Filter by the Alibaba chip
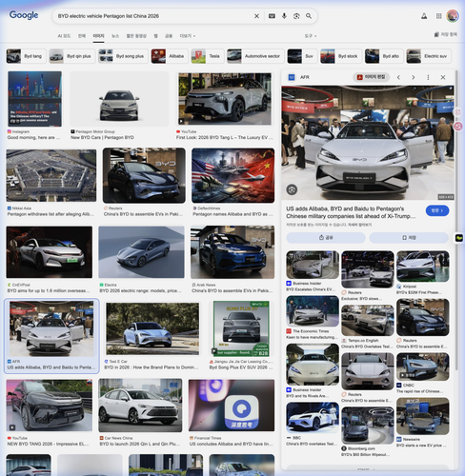 pos(170,56)
